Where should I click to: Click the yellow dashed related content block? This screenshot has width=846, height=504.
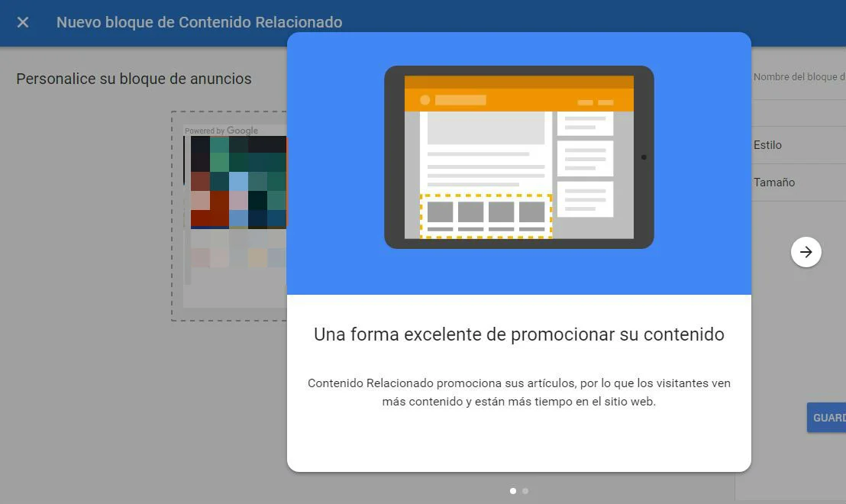[x=486, y=216]
